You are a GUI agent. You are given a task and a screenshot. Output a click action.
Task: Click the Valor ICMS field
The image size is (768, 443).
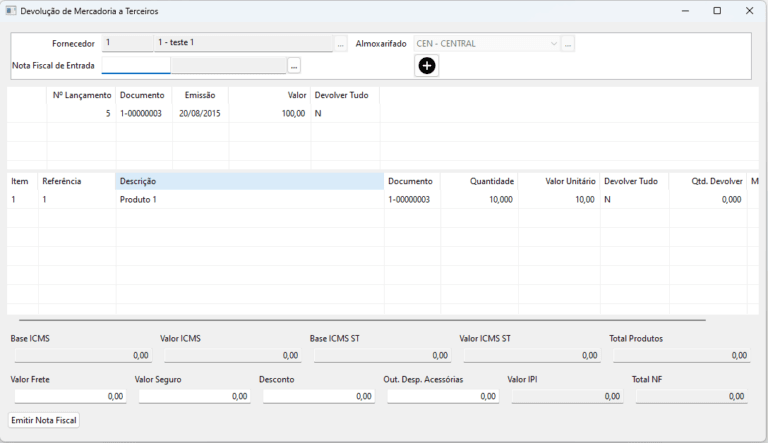click(233, 355)
